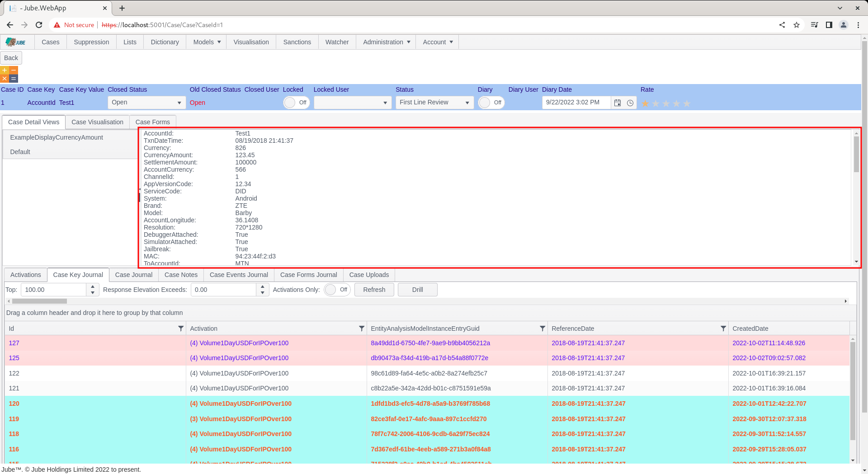The image size is (868, 474).
Task: Increase the Top value stepper
Action: [93, 286]
